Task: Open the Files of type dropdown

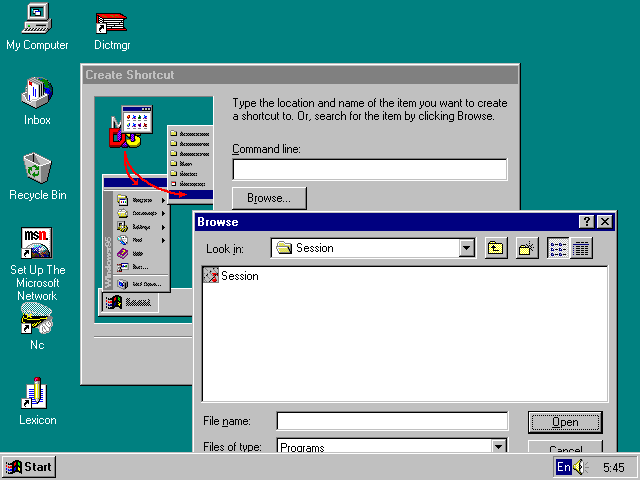Action: coord(498,446)
